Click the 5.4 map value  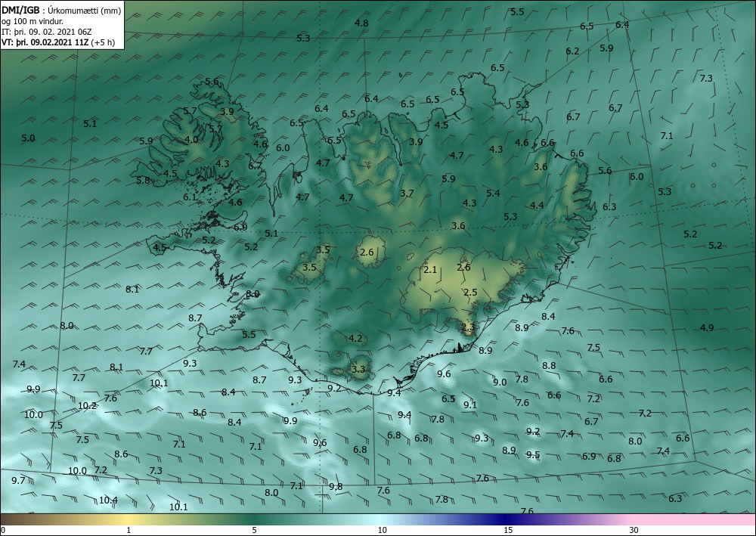(493, 194)
